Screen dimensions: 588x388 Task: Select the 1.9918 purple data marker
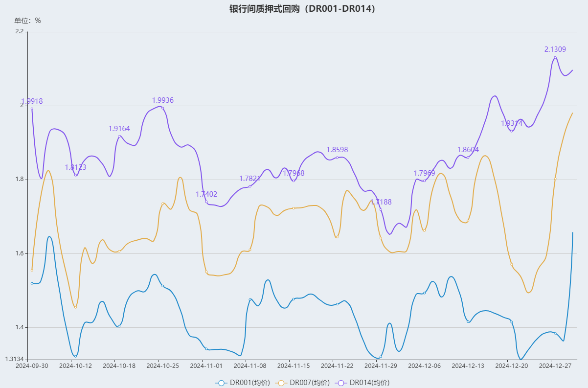click(x=32, y=109)
